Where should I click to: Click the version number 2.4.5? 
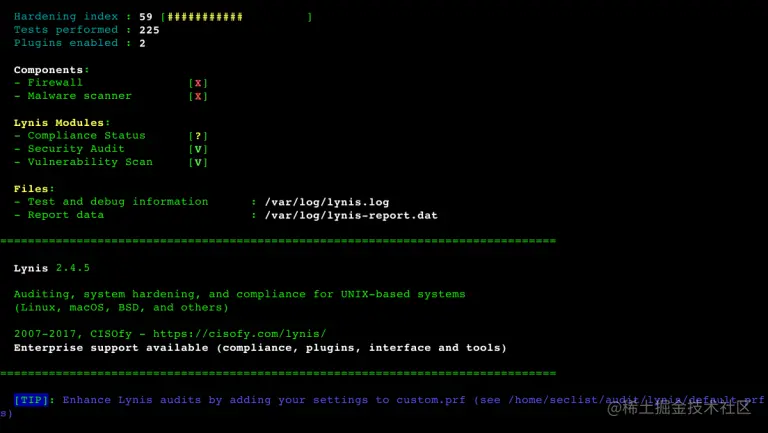[x=72, y=268]
